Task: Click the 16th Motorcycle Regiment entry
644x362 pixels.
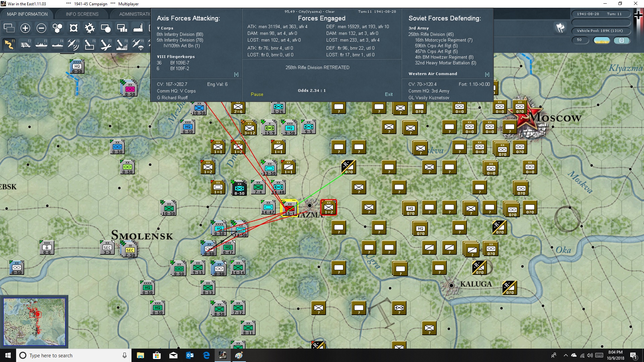Action: pos(444,40)
